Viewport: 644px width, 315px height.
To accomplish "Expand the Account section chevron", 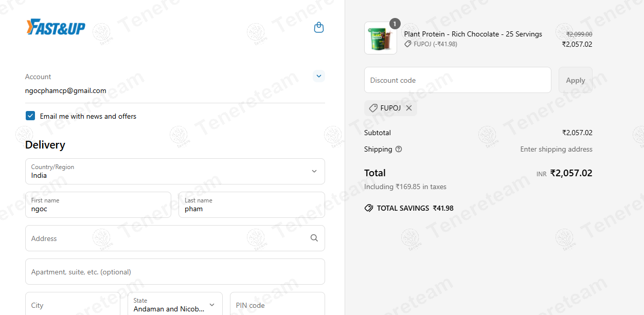I will 319,76.
